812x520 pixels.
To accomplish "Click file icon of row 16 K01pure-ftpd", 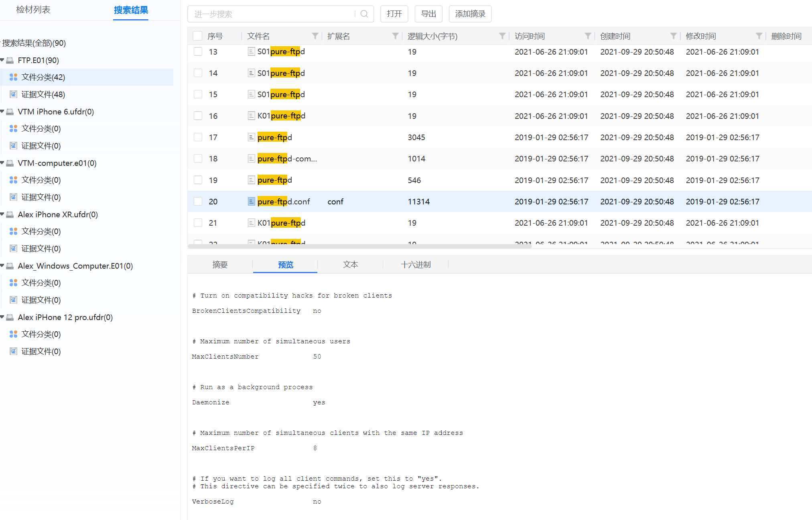I will click(x=251, y=116).
